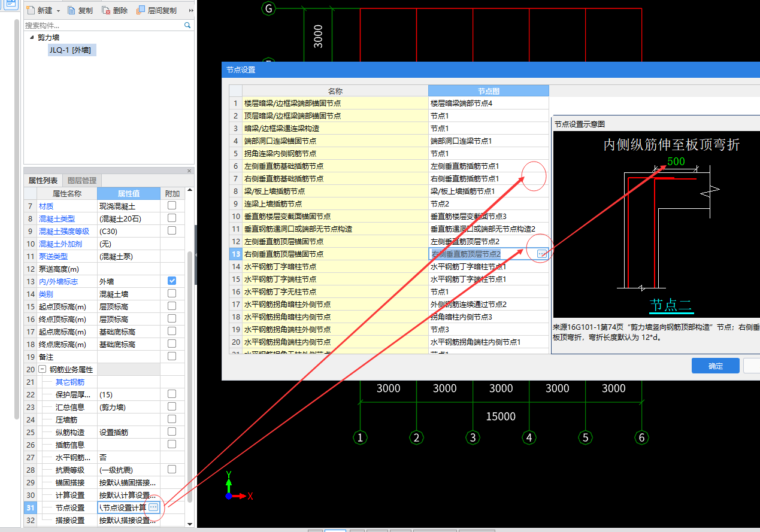Click the 泵送类型 property link
The image size is (760, 532).
[x=53, y=256]
